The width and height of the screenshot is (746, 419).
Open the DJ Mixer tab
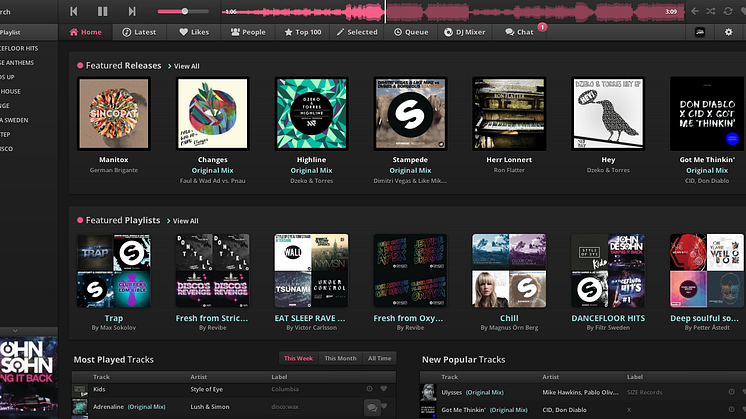pos(464,32)
